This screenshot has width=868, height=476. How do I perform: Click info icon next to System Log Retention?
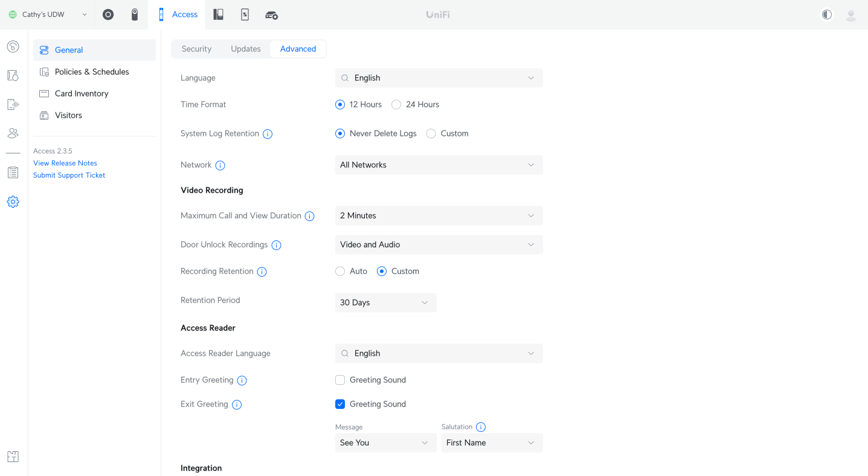268,134
